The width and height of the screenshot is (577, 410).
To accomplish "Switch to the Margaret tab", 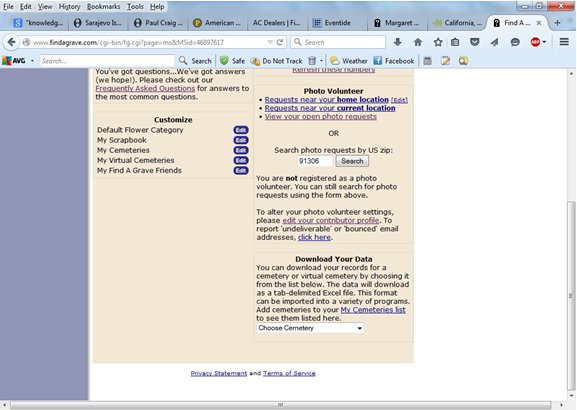I will pos(397,23).
